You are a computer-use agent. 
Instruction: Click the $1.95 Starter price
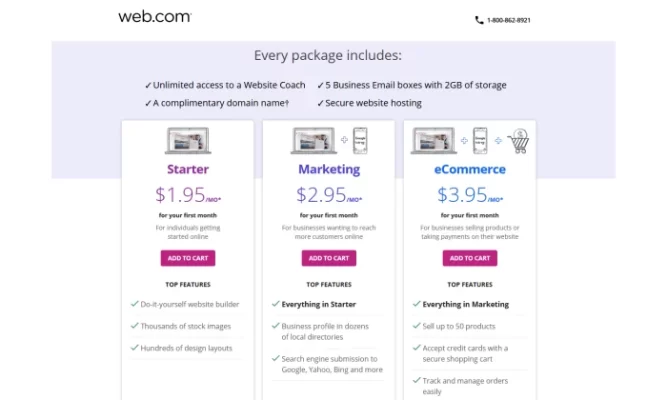click(188, 195)
